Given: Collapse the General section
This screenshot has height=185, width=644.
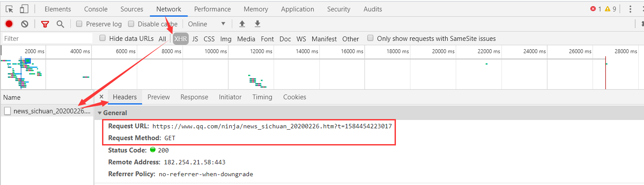Looking at the screenshot, I should [x=99, y=113].
